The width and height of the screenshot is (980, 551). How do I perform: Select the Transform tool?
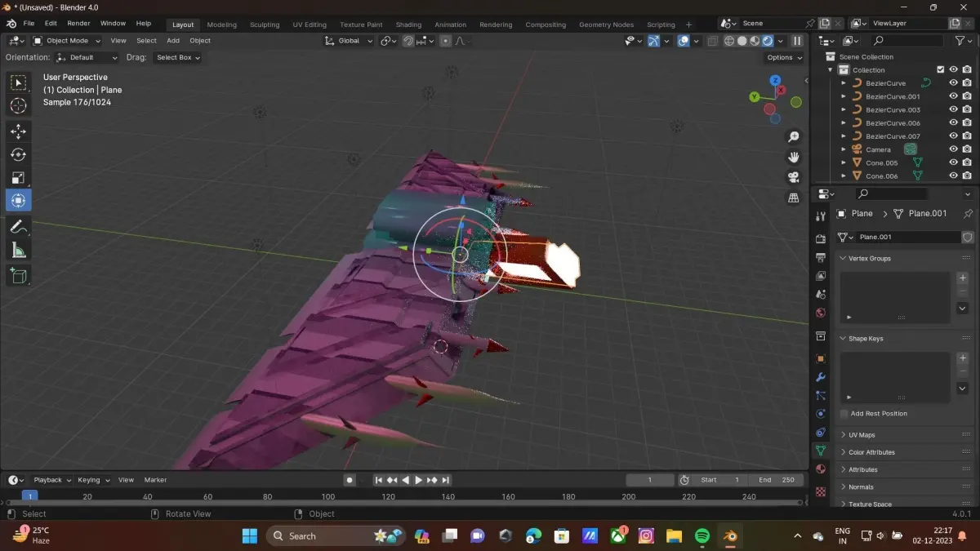pos(18,200)
